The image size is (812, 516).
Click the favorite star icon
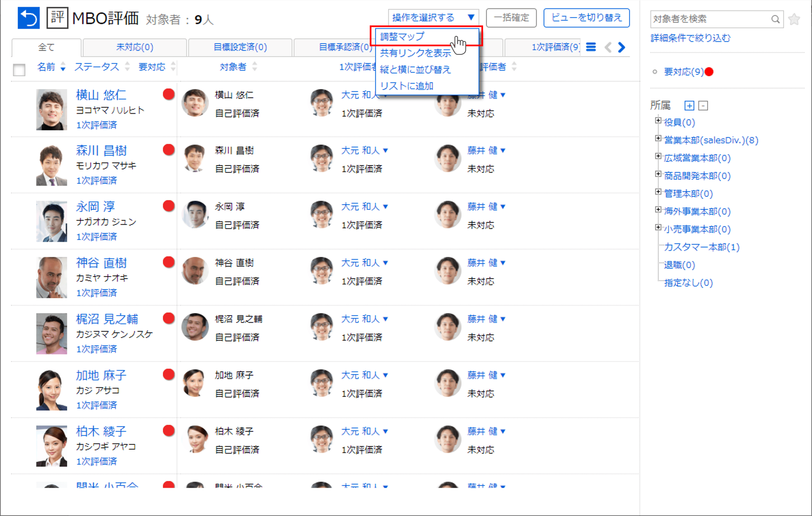coord(794,19)
